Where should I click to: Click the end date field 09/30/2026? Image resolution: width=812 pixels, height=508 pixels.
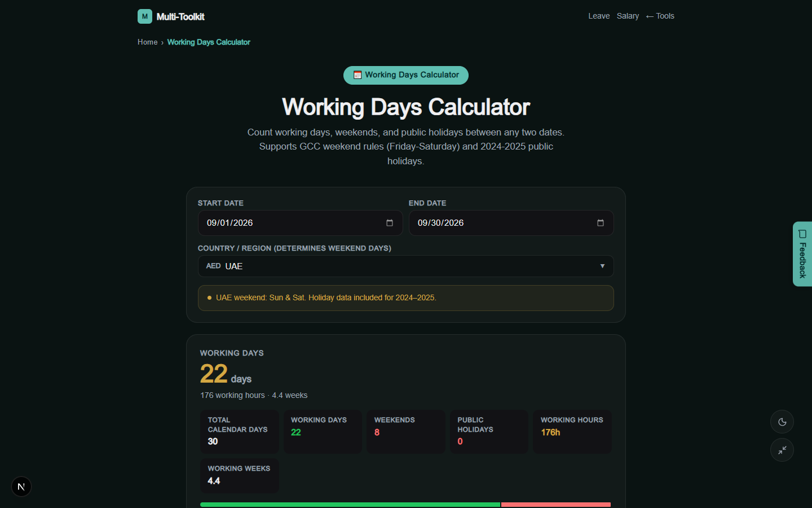[x=511, y=223]
